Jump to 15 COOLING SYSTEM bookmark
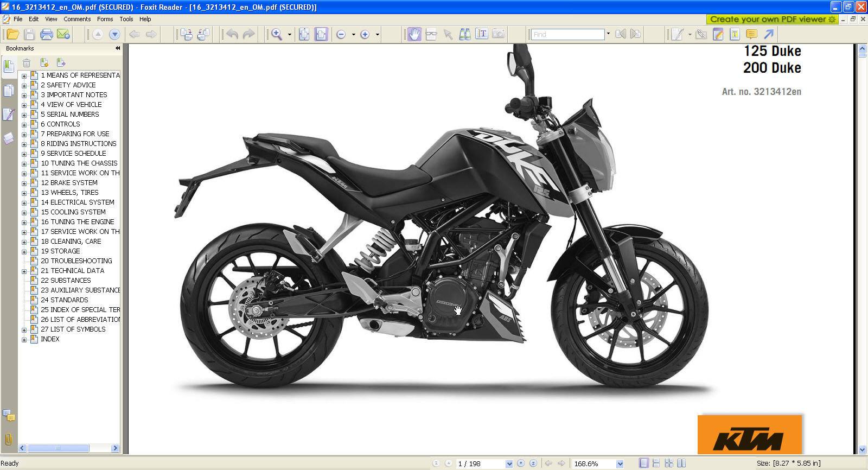The image size is (868, 470). (73, 212)
